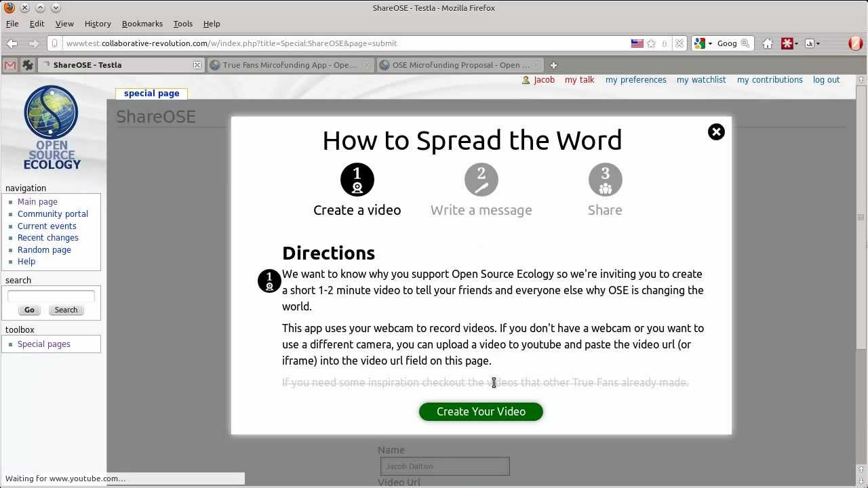
Task: Open the Gmail pinned tab
Action: click(10, 65)
